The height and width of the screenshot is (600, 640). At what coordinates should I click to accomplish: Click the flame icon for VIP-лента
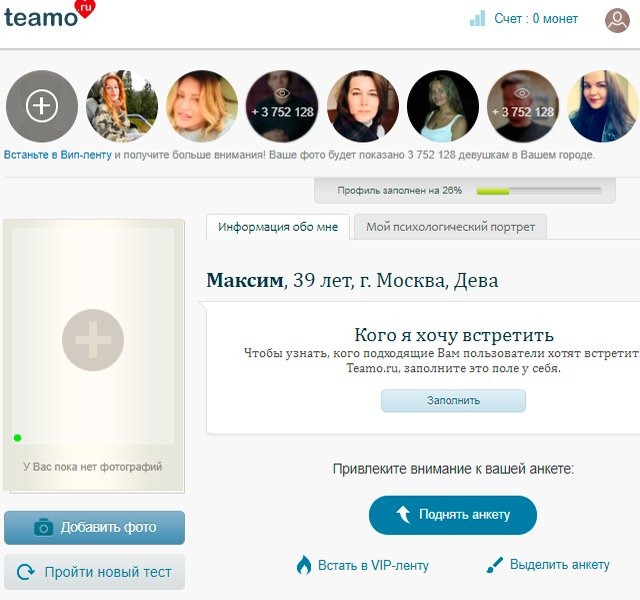click(x=304, y=565)
